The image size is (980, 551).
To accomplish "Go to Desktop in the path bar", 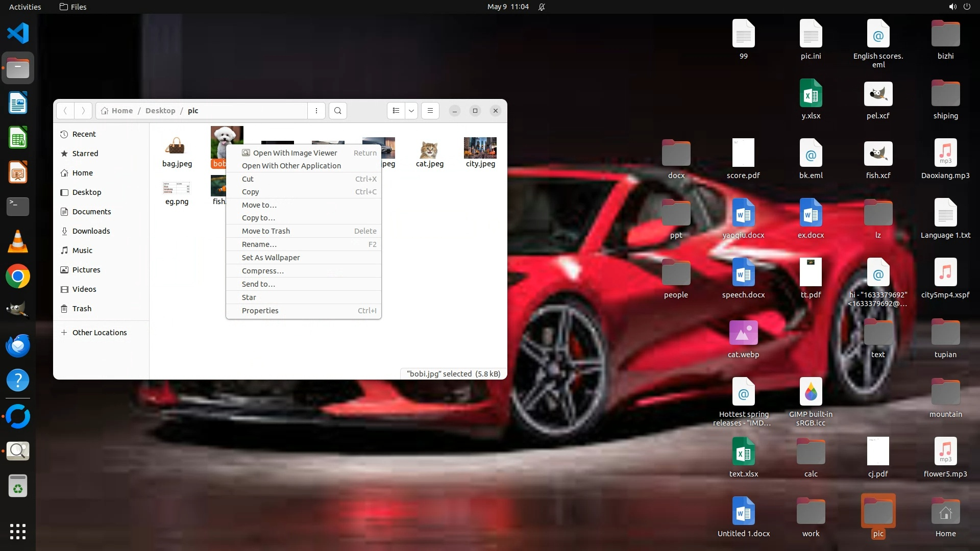I will [160, 111].
